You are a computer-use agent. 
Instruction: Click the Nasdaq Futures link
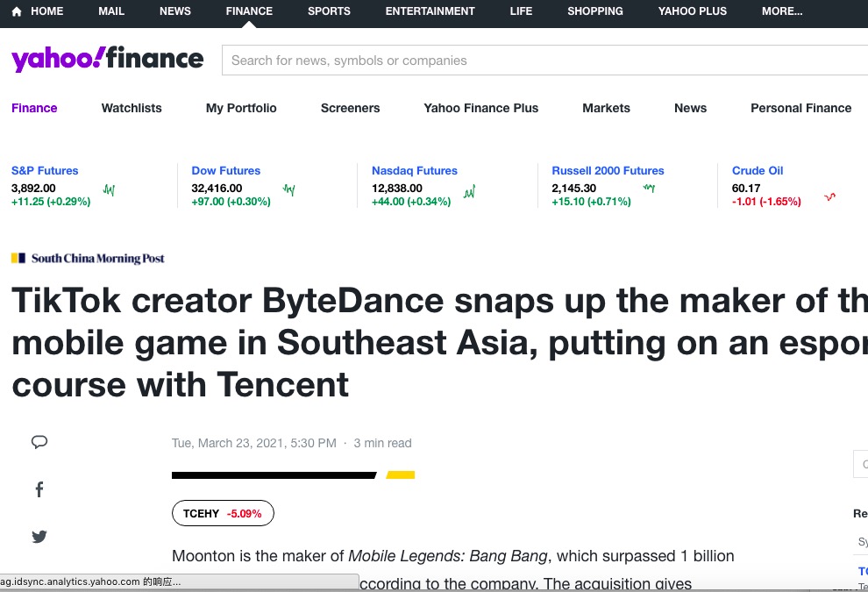coord(415,170)
